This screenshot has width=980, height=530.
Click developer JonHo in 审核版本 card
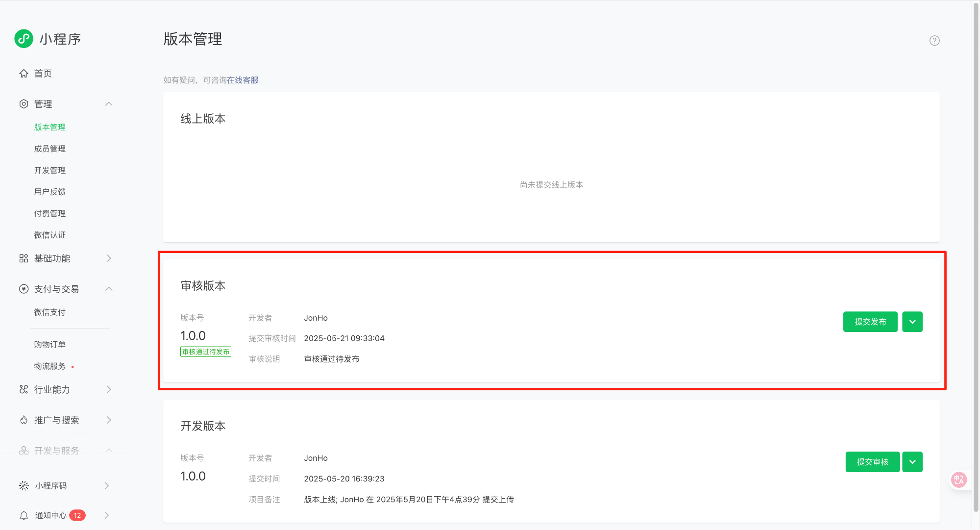click(x=316, y=318)
